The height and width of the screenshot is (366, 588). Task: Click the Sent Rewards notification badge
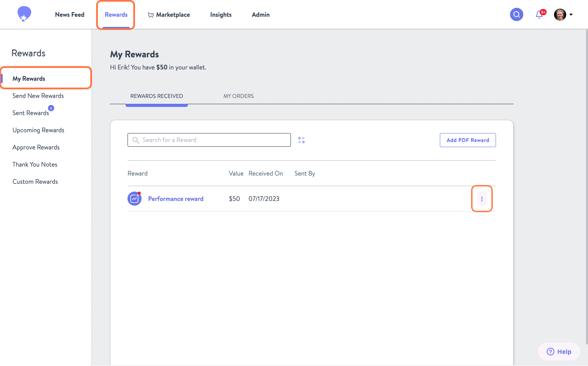click(51, 108)
